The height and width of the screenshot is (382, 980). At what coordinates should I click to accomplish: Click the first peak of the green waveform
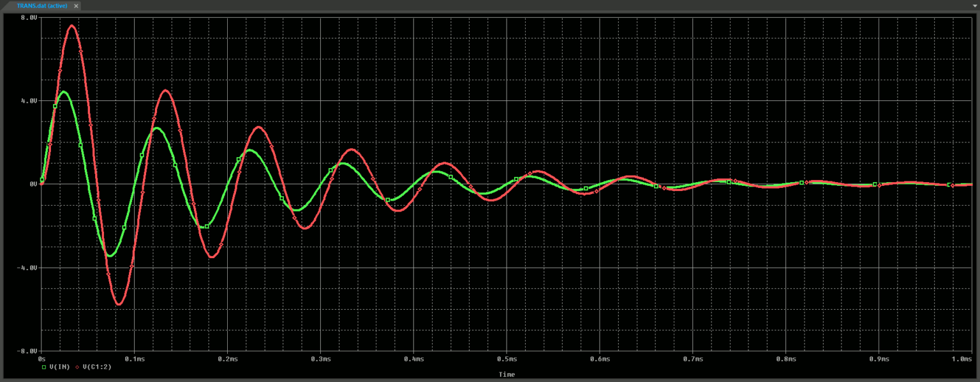pos(63,93)
